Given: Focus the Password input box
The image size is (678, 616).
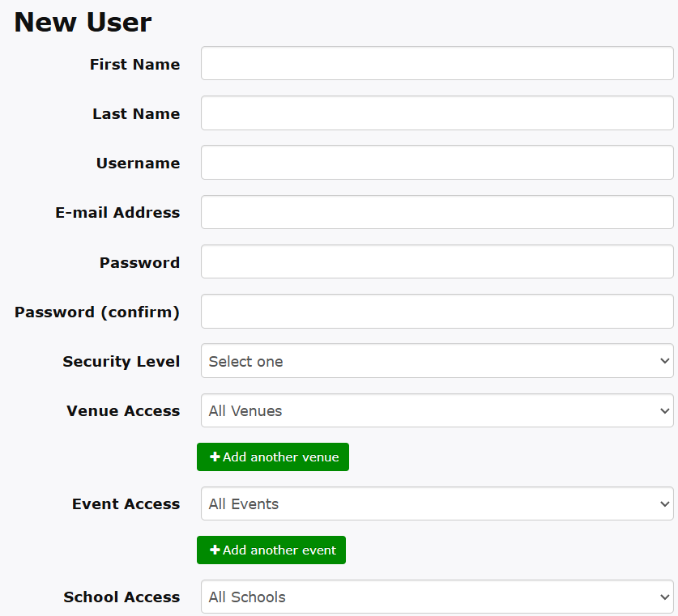Looking at the screenshot, I should pos(437,262).
